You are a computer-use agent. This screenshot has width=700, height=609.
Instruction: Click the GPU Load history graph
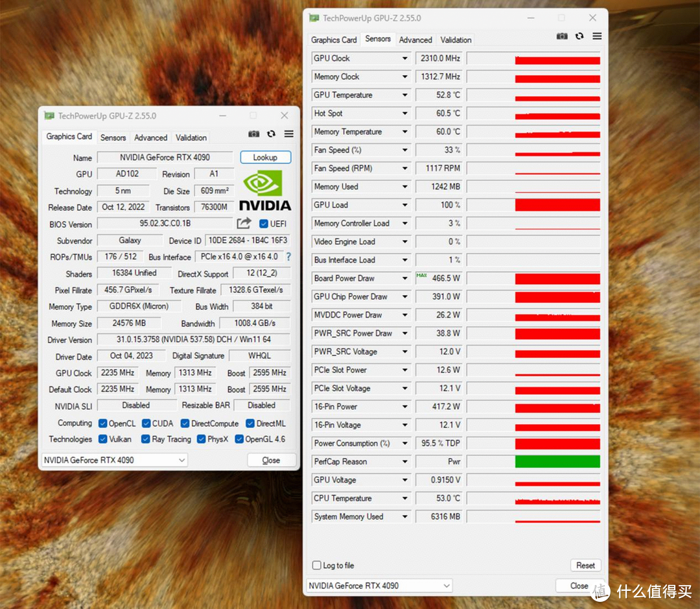[x=533, y=205]
